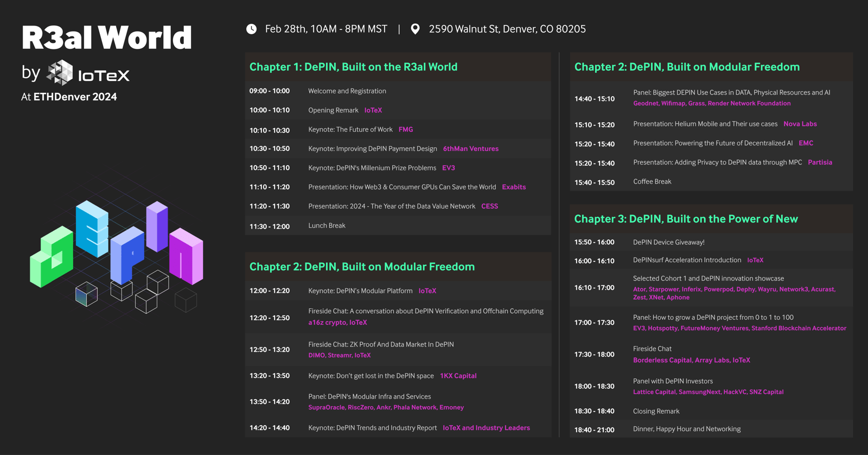The image size is (868, 455).
Task: Click the CESS presenter name
Action: (489, 206)
